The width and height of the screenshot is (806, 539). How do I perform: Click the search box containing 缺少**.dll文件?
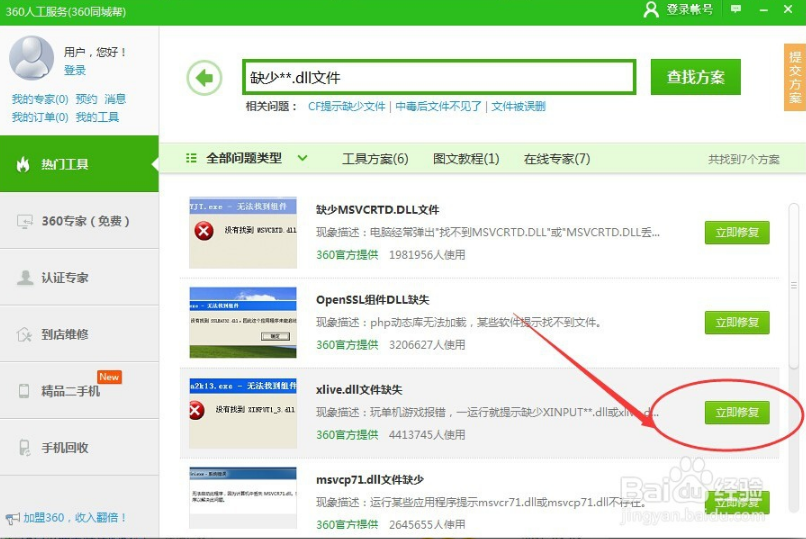438,77
